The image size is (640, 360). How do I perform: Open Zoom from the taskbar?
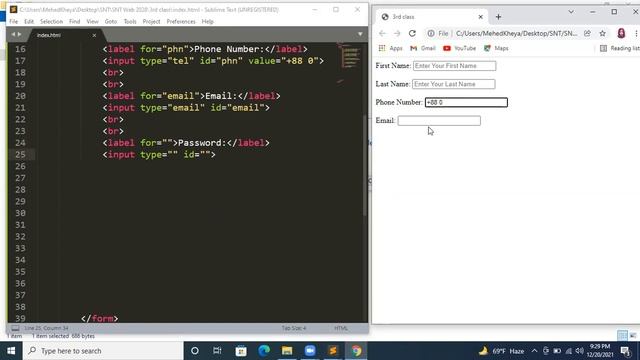coord(310,351)
